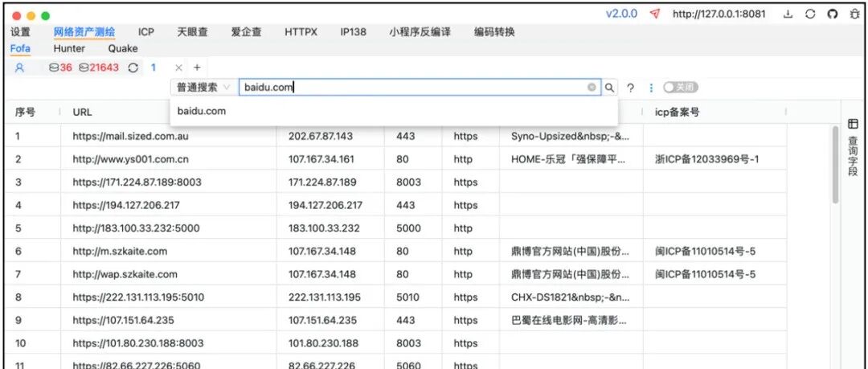
Task: Click the red proxy paper-plane icon
Action: point(655,14)
